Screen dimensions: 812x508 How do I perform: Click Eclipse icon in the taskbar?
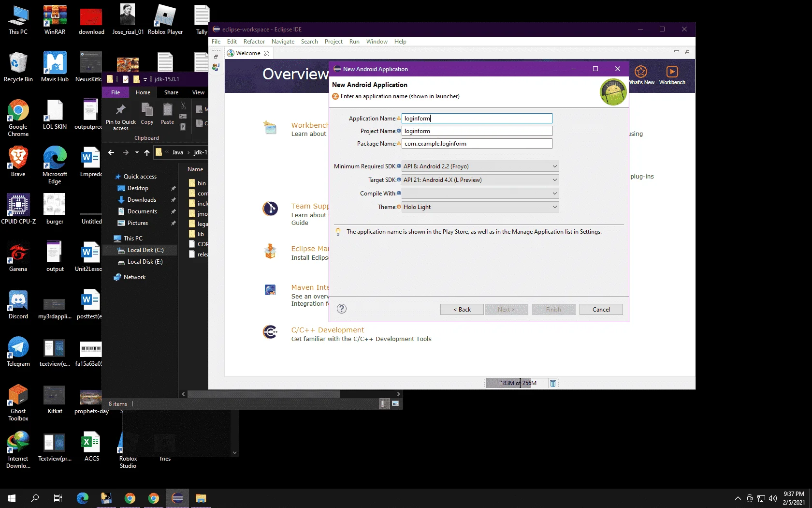[177, 498]
